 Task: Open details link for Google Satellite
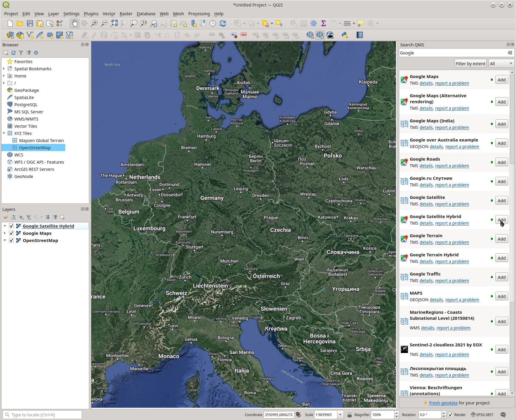(x=426, y=204)
